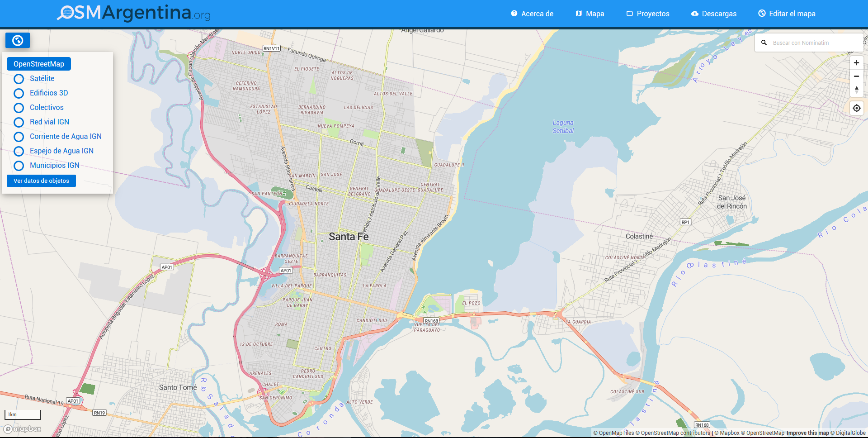Image resolution: width=868 pixels, height=438 pixels.
Task: Zoom out with the minus button
Action: tap(856, 76)
